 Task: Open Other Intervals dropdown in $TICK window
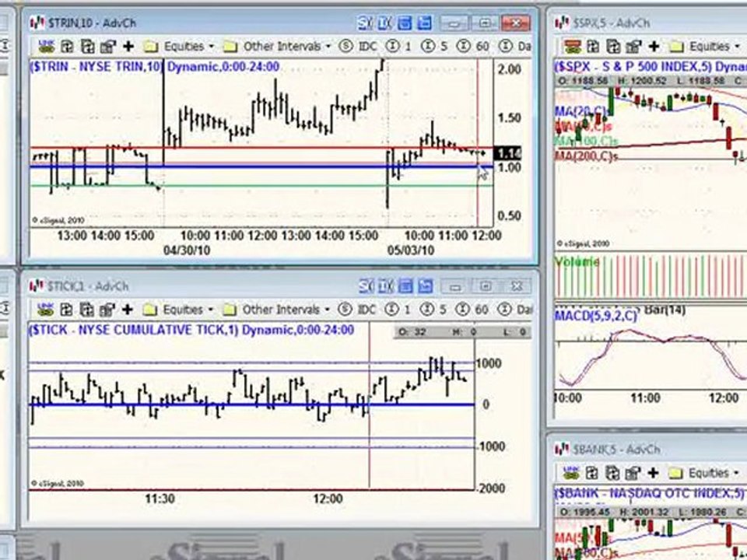coord(275,310)
